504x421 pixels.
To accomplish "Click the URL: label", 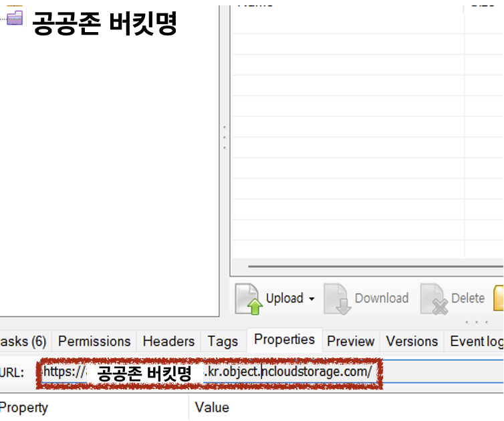I will pos(12,373).
